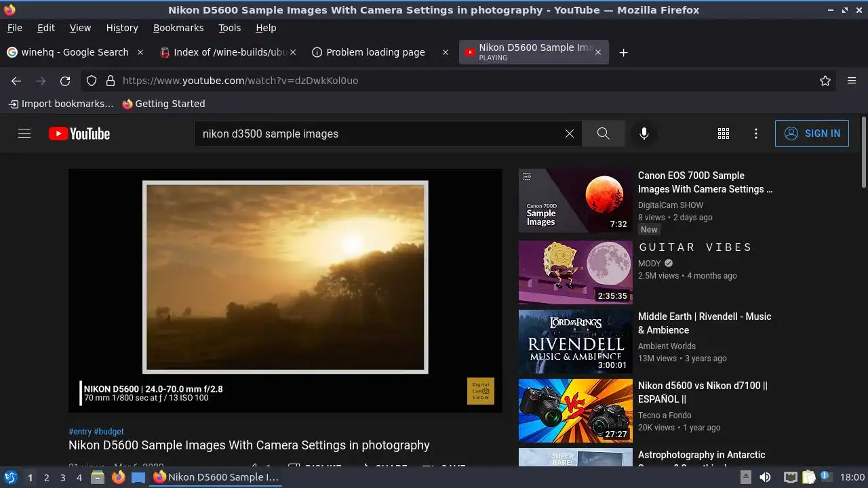Click the #entry hashtag link
Screen dimensions: 868x488
pyautogui.click(x=80, y=432)
